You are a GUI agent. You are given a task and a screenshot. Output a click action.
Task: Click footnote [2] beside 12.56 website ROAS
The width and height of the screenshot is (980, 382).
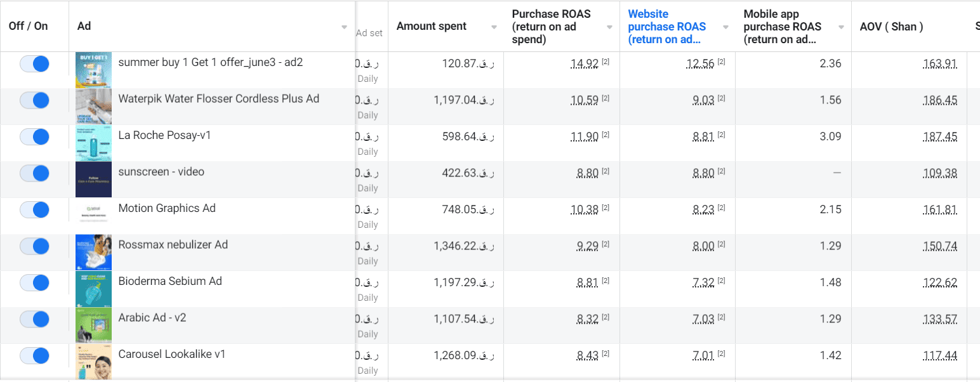[x=721, y=62]
